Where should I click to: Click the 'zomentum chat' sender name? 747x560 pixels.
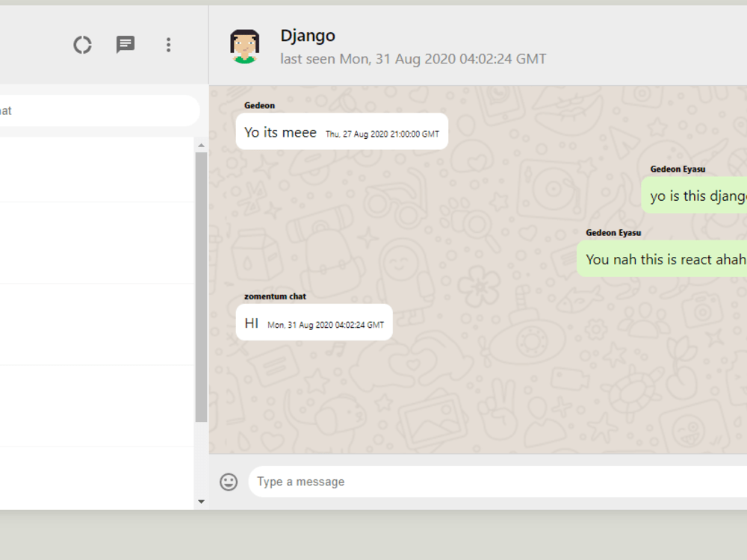[x=275, y=296]
